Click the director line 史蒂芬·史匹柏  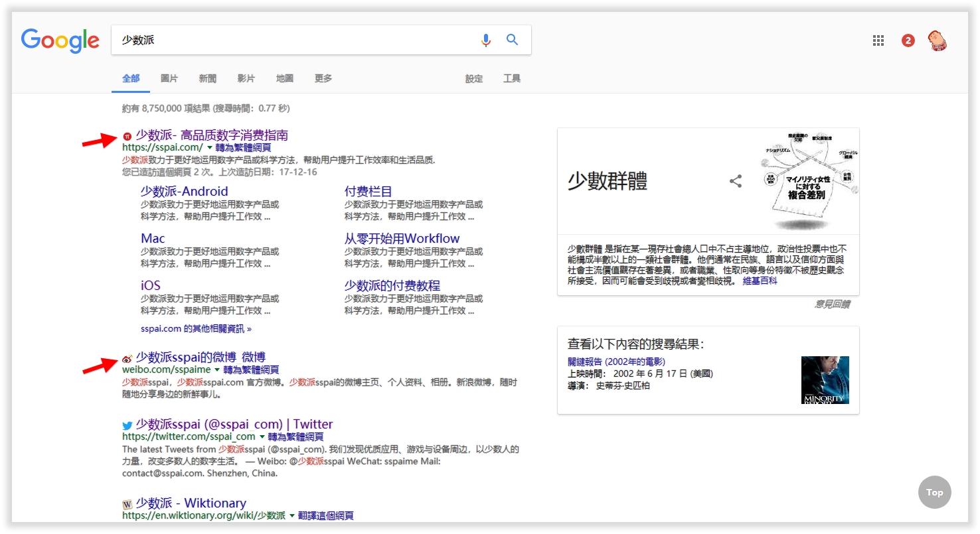click(609, 385)
